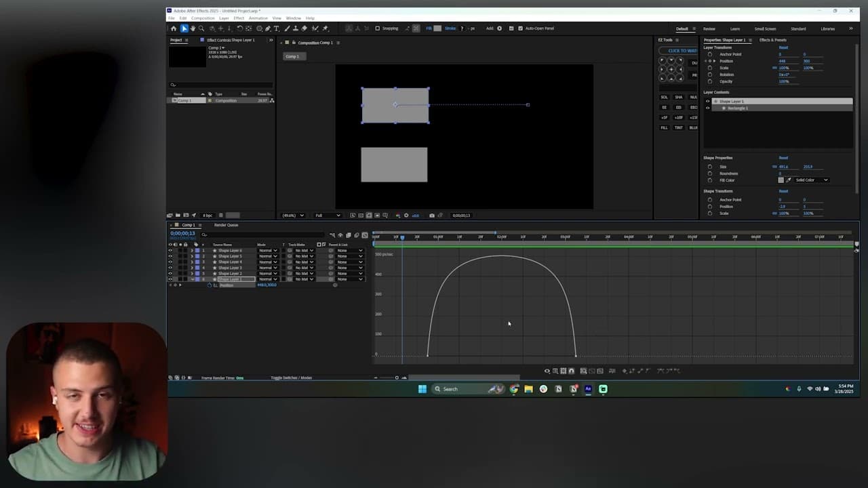Enable the Snapping checkbox
This screenshot has width=868, height=488.
378,28
